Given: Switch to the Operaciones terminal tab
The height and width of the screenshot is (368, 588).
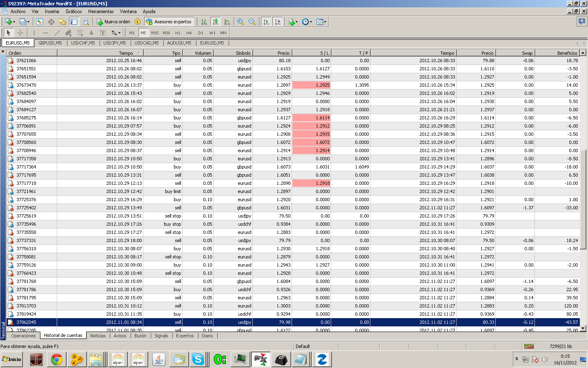Looking at the screenshot, I should (23, 336).
